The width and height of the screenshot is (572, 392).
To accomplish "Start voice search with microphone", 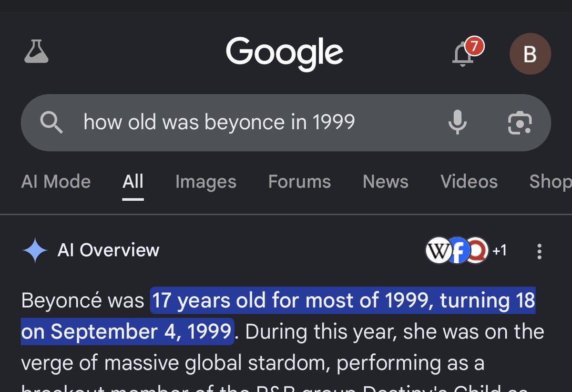I will [x=457, y=123].
